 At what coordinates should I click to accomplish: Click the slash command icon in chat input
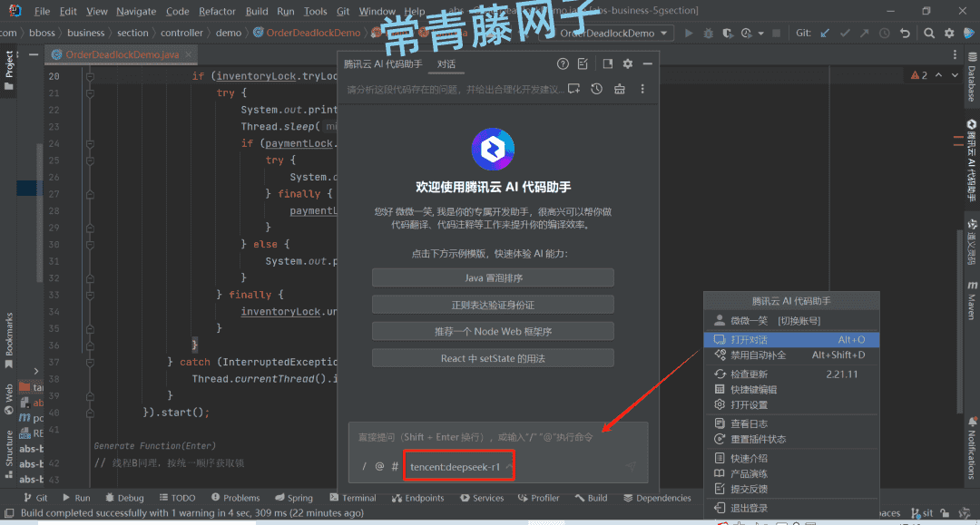[365, 466]
